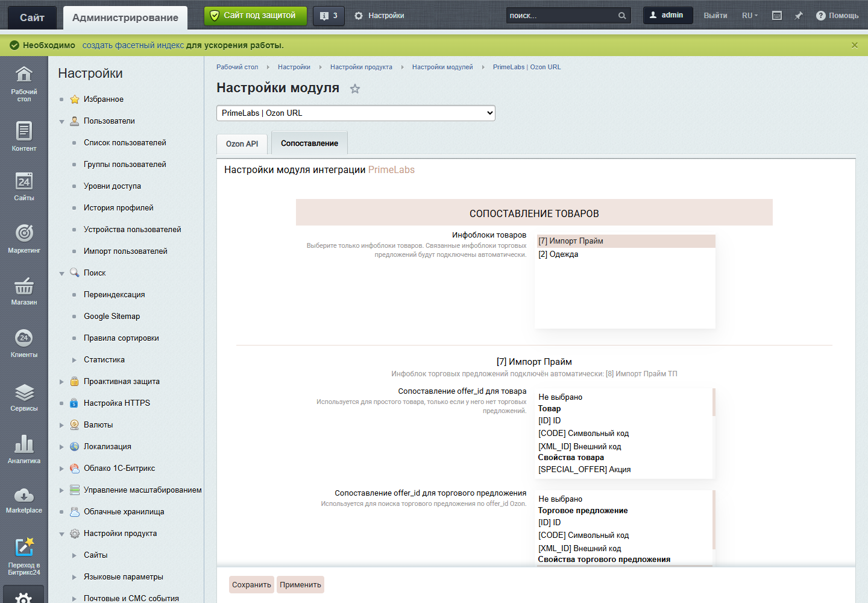Select [2] Одежда in the infoblock list
Screen dimensions: 868x603
click(x=626, y=254)
